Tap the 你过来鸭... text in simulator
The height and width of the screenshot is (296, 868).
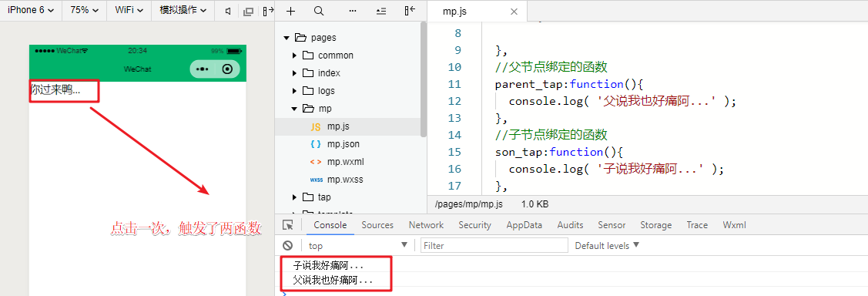(x=55, y=89)
